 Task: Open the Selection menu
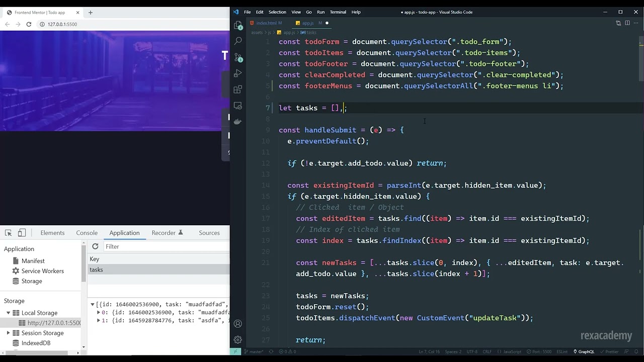click(277, 12)
